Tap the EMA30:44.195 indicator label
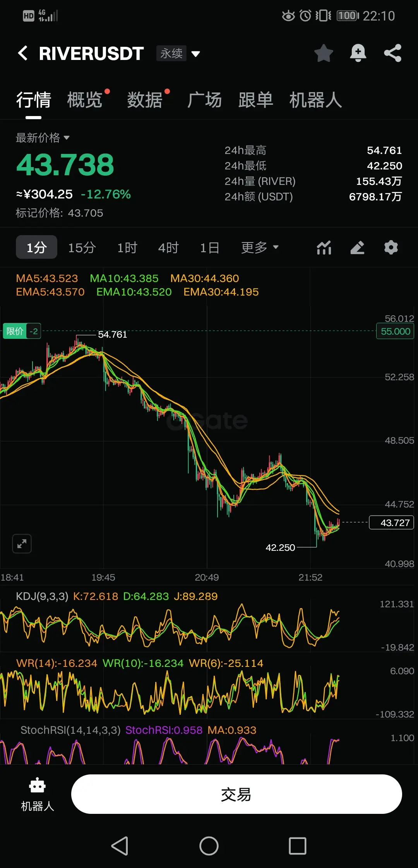Screen dimensions: 418x868 click(x=221, y=292)
